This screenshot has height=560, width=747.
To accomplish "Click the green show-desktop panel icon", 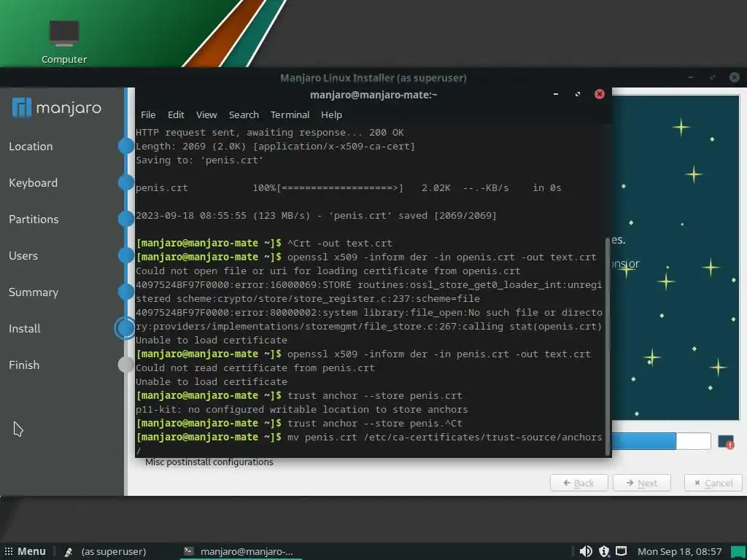I will pyautogui.click(x=738, y=551).
